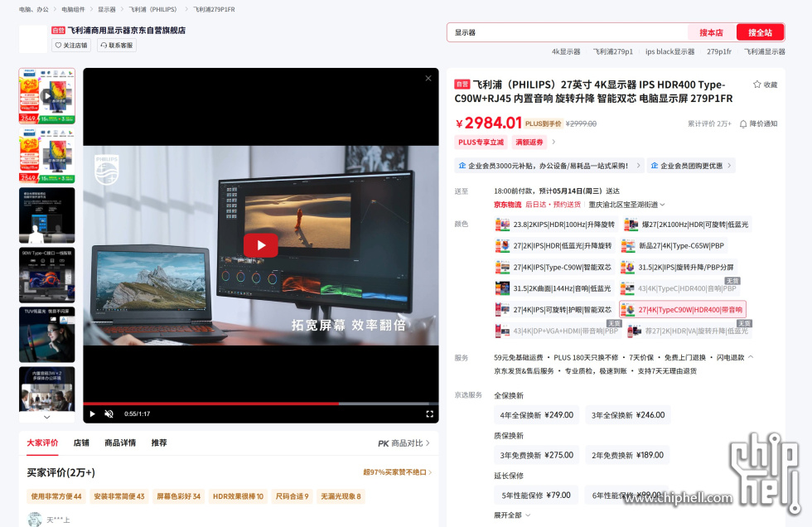The image size is (812, 527).
Task: Switch to the 推荐 tab
Action: click(x=159, y=443)
